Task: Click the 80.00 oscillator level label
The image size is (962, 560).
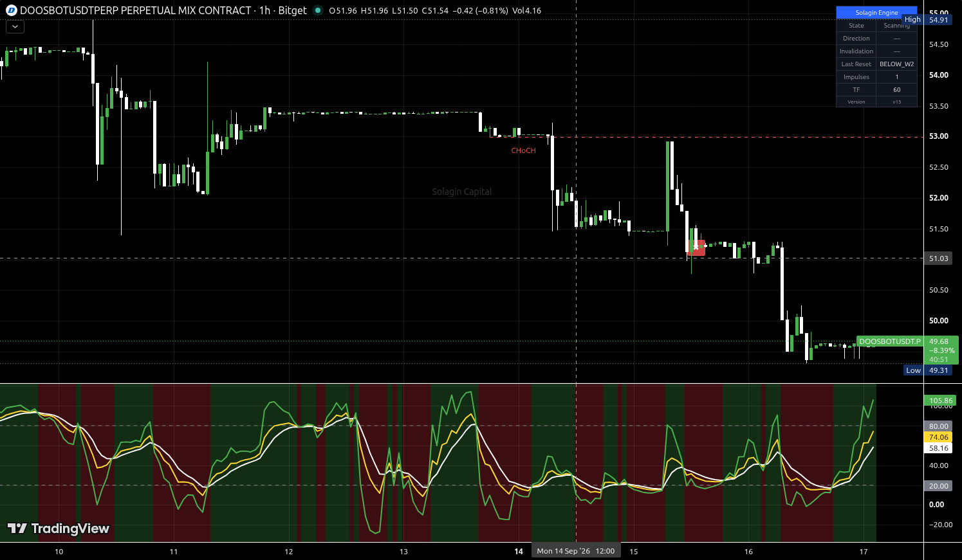Action: point(939,426)
